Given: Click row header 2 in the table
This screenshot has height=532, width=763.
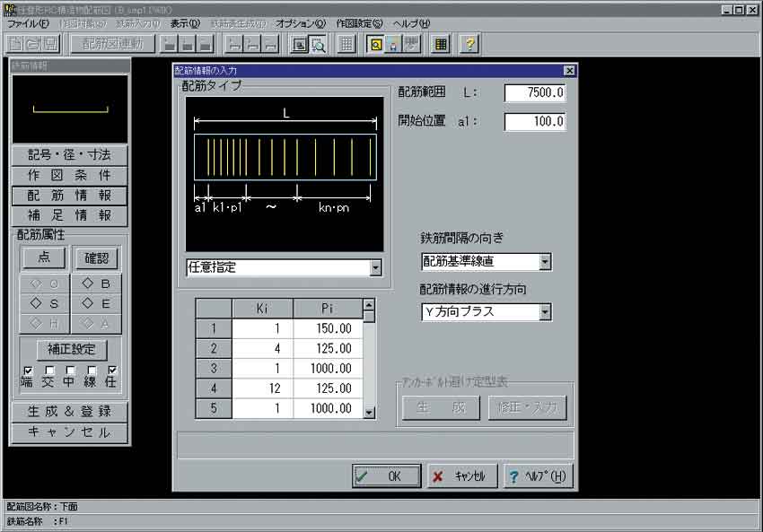Looking at the screenshot, I should click(x=214, y=349).
